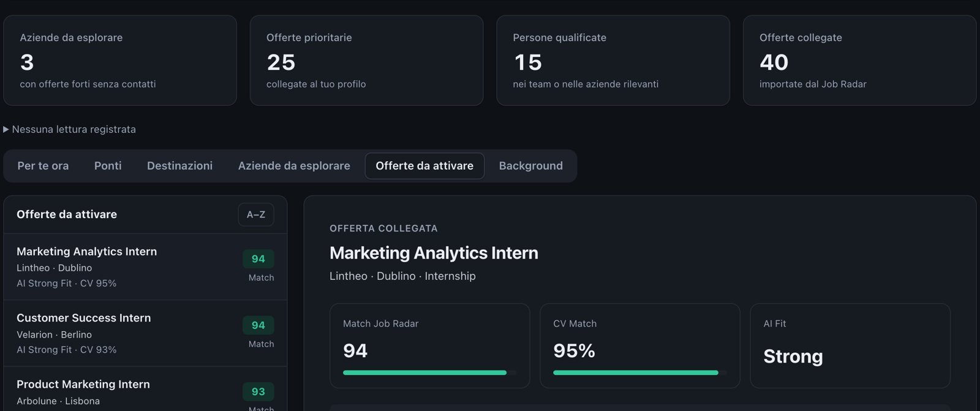Click 'AI Strong Fit · CV 95%' text
This screenshot has height=411, width=980.
66,284
